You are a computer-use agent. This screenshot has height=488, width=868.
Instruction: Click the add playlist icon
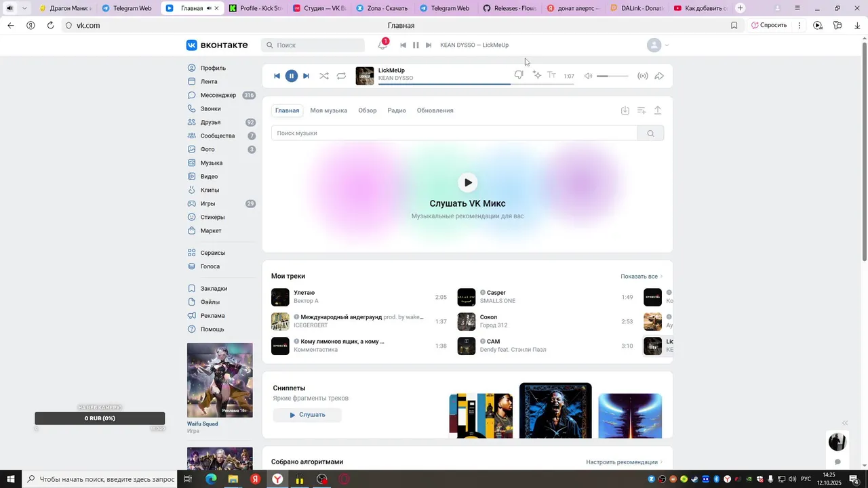click(x=642, y=110)
